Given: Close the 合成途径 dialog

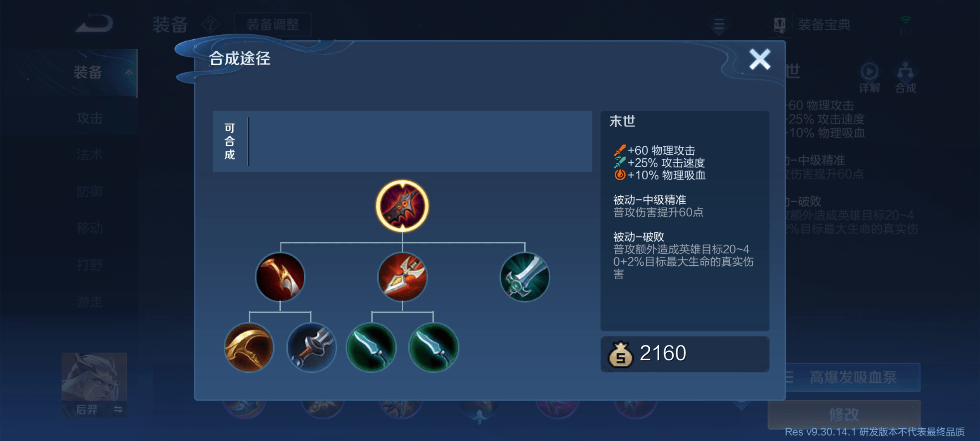Looking at the screenshot, I should click(x=759, y=59).
